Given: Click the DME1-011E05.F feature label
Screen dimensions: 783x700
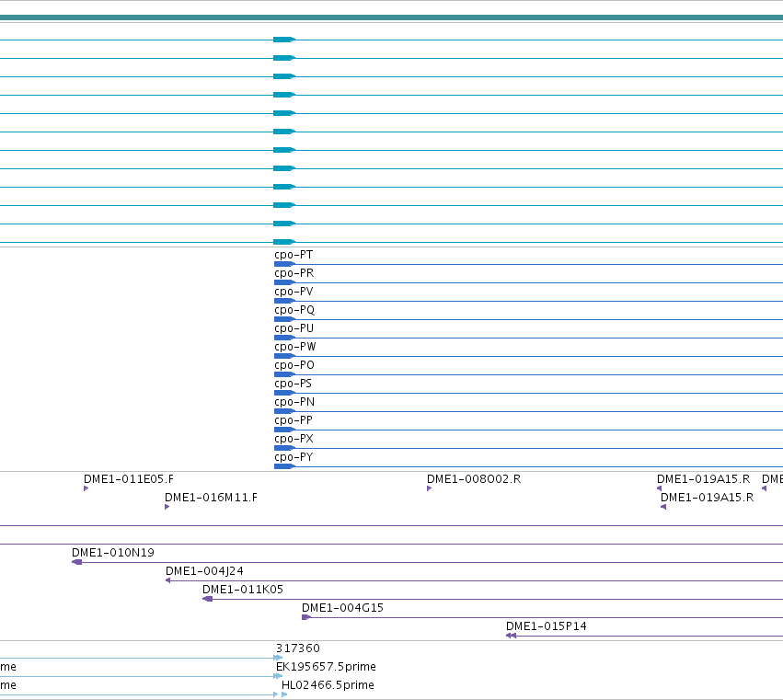Looking at the screenshot, I should [x=129, y=479].
